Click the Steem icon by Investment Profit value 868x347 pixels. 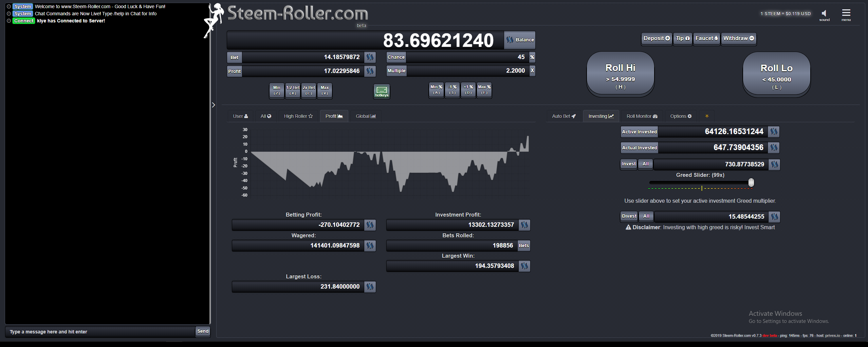(x=524, y=225)
